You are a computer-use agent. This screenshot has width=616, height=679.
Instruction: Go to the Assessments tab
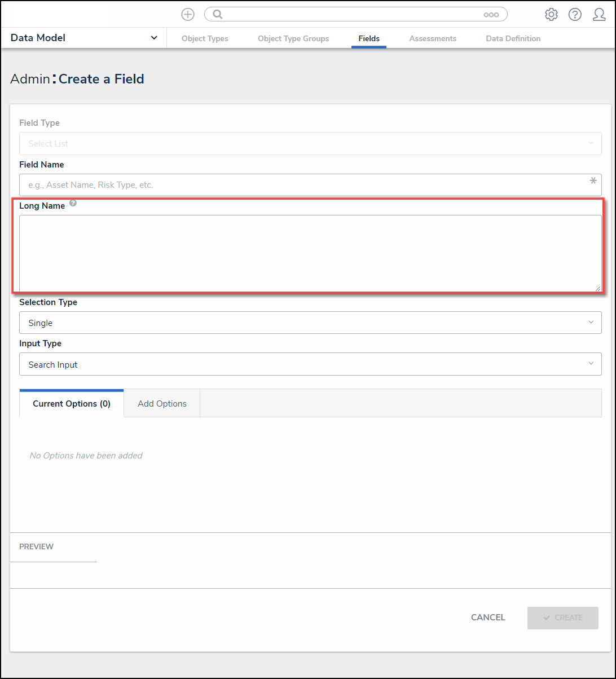433,38
